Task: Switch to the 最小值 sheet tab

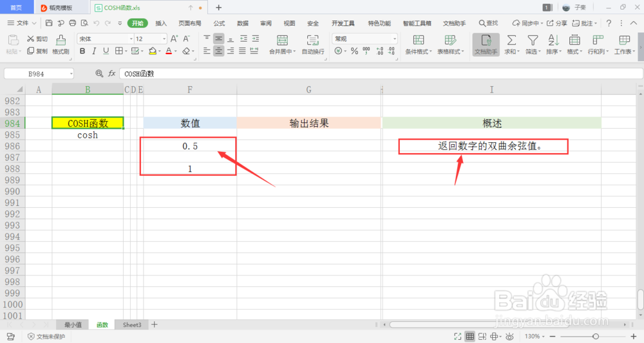Action: [x=73, y=324]
